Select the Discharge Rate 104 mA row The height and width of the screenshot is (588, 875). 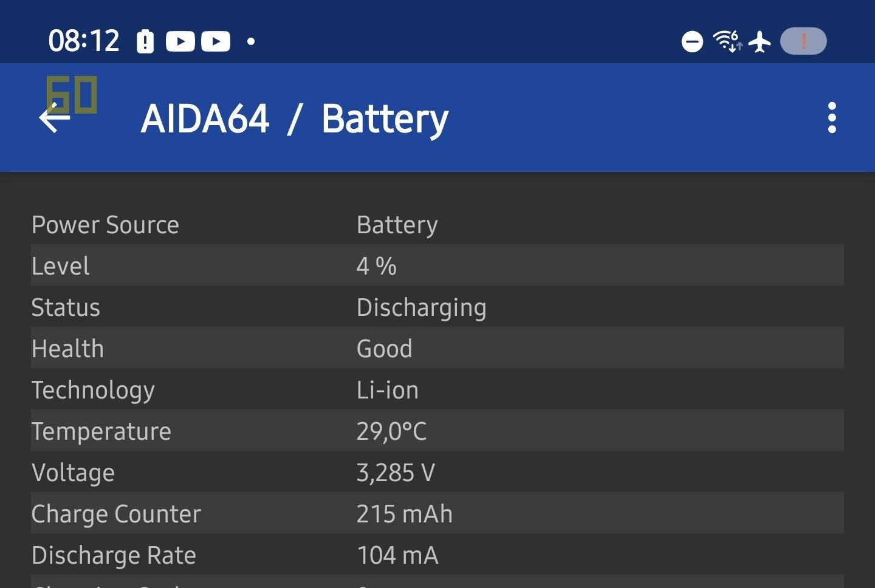click(437, 555)
